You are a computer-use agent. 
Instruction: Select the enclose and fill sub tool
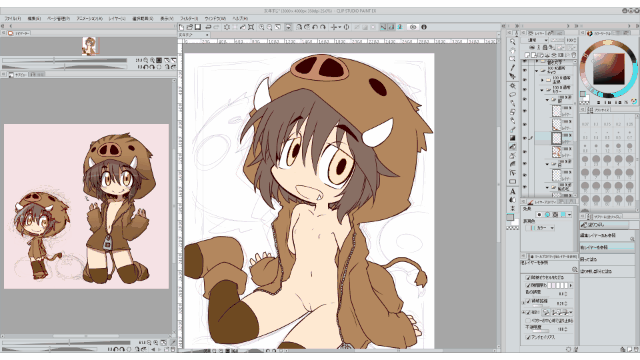coord(607,259)
